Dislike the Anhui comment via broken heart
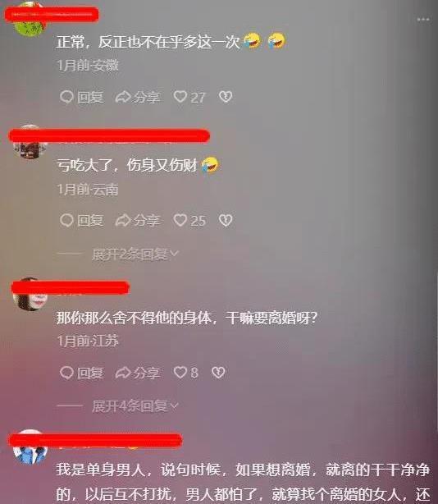The height and width of the screenshot is (504, 438). pos(226,97)
